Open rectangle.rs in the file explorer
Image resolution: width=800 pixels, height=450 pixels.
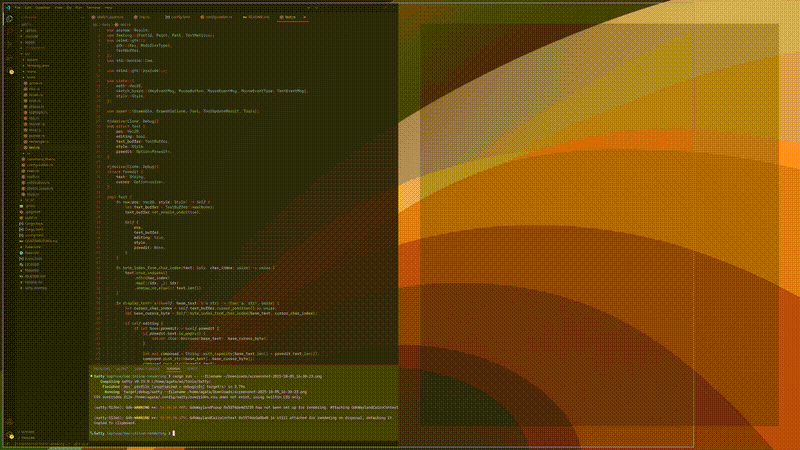click(x=38, y=141)
